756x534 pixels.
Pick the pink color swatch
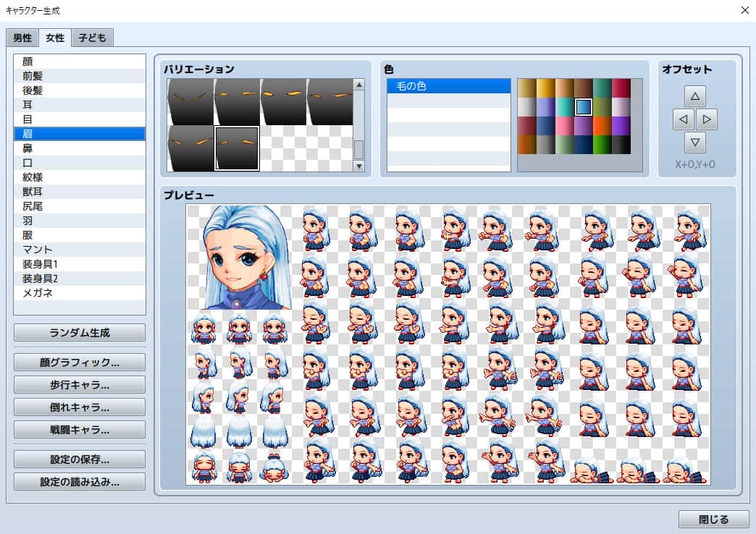click(x=565, y=126)
